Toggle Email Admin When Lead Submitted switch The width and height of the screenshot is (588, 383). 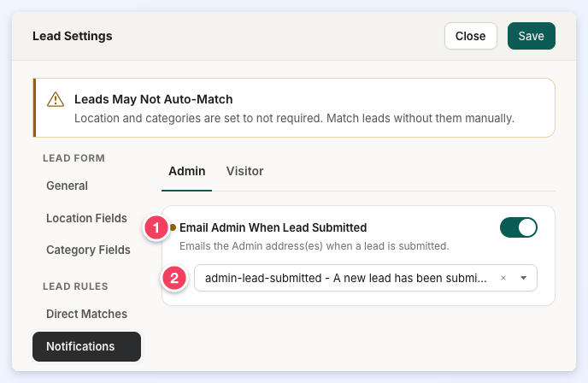pos(518,227)
